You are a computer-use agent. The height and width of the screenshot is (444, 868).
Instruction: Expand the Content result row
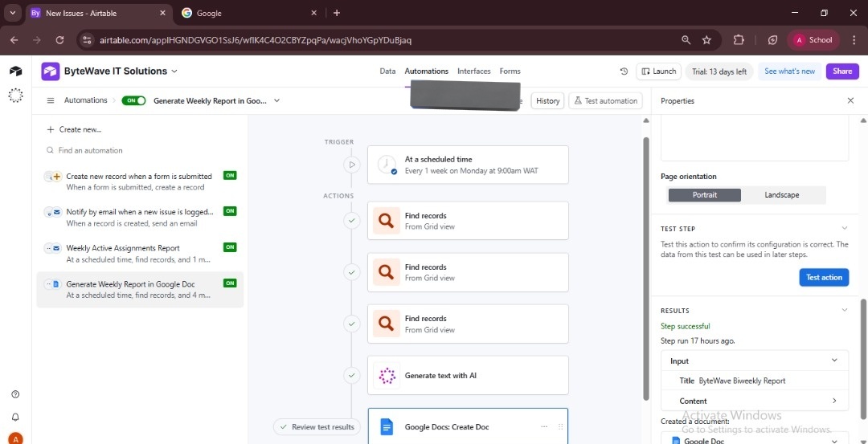tap(834, 401)
